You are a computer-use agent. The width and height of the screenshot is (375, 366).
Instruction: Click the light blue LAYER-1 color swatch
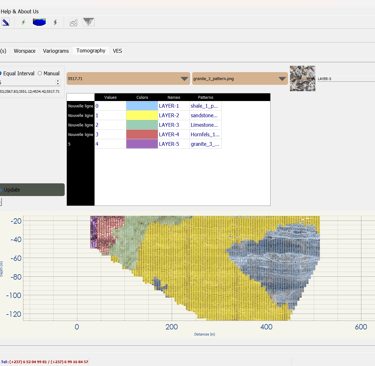click(x=142, y=106)
